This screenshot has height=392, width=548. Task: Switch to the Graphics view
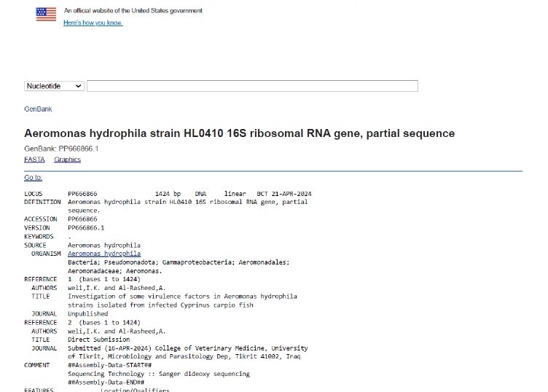pyautogui.click(x=67, y=160)
